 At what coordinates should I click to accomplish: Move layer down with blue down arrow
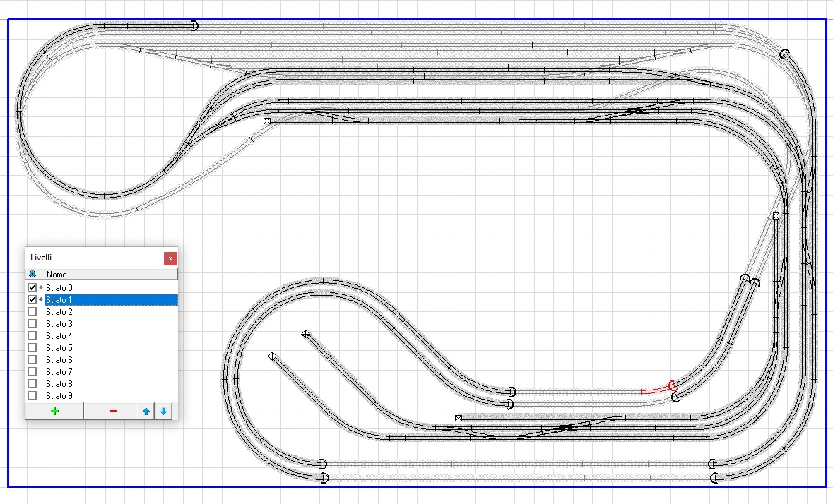pos(163,412)
